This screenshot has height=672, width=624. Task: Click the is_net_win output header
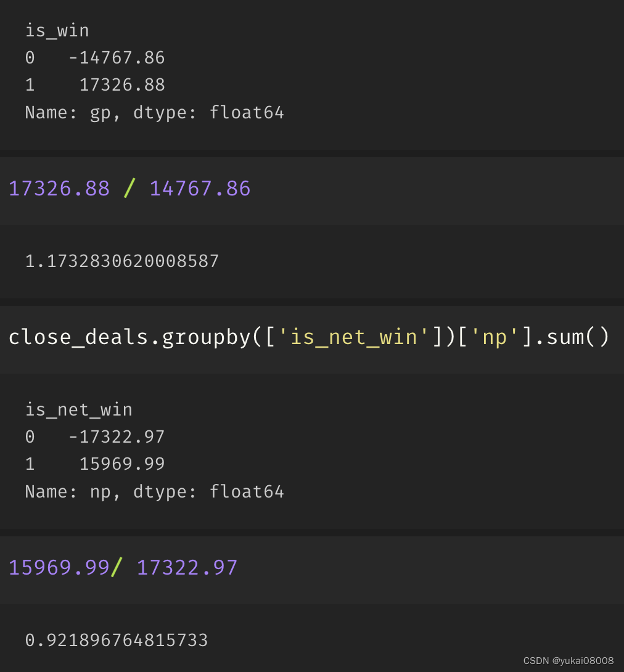pyautogui.click(x=78, y=409)
